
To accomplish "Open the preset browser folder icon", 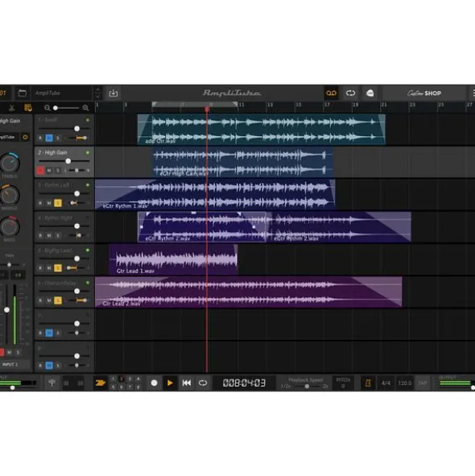I will 23,93.
